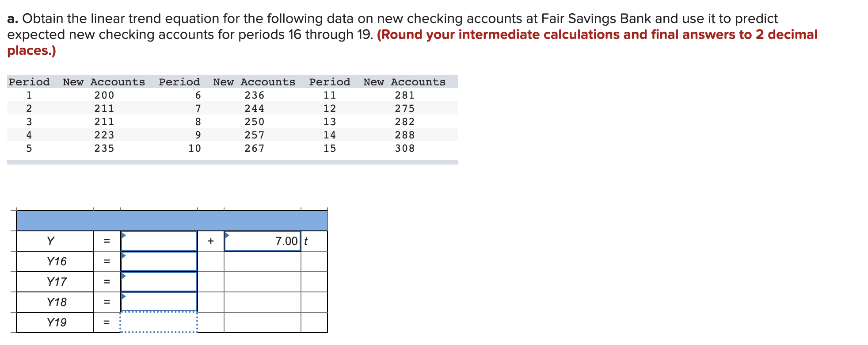Click the blue flag icon in the Y16 answer box
Image resolution: width=868 pixels, height=345 pixels.
tap(125, 255)
